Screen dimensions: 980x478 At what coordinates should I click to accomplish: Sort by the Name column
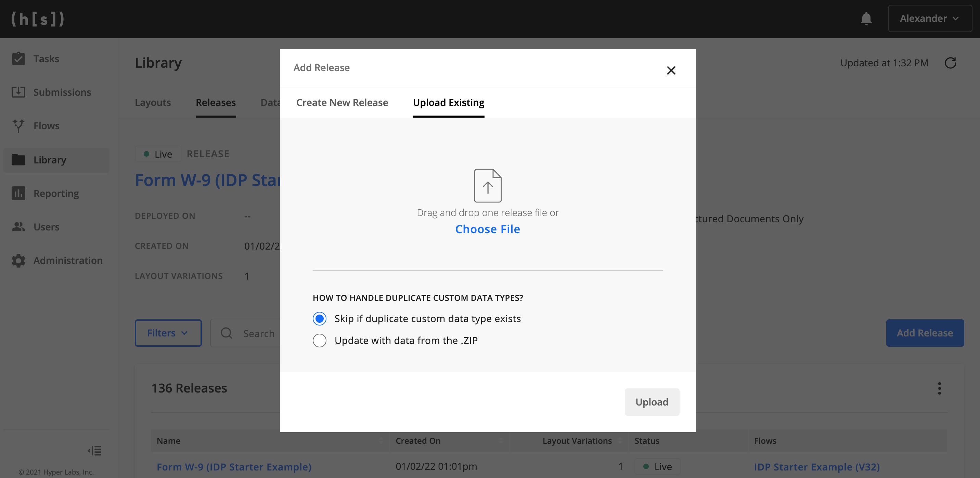click(270, 441)
